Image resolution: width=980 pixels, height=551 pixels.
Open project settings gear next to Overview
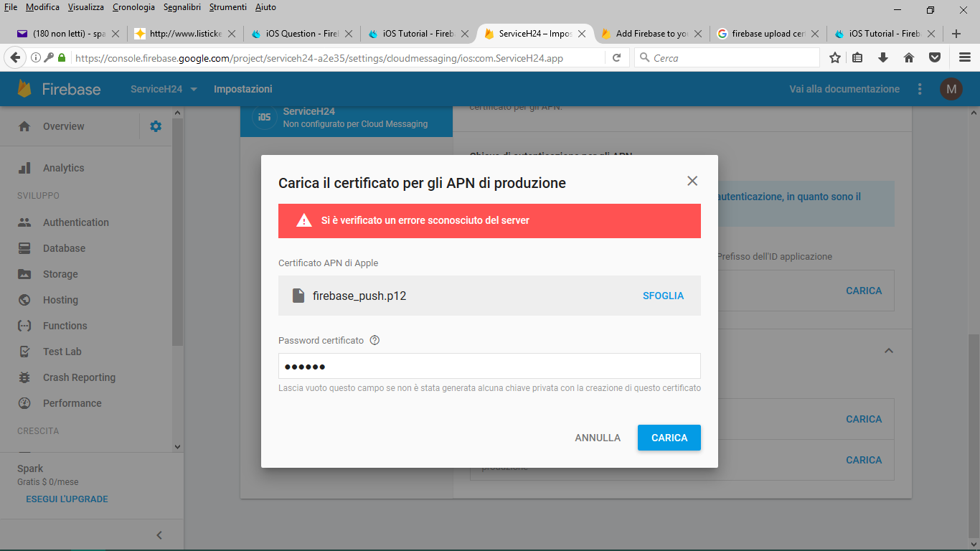point(156,126)
